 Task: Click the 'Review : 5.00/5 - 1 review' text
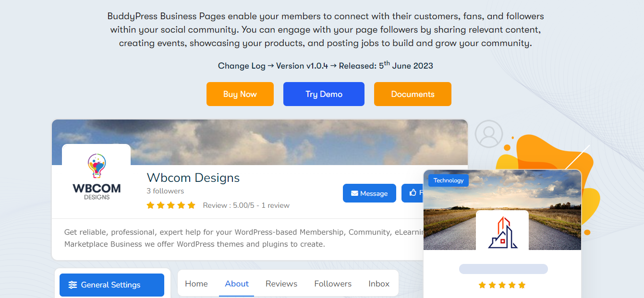click(x=246, y=205)
